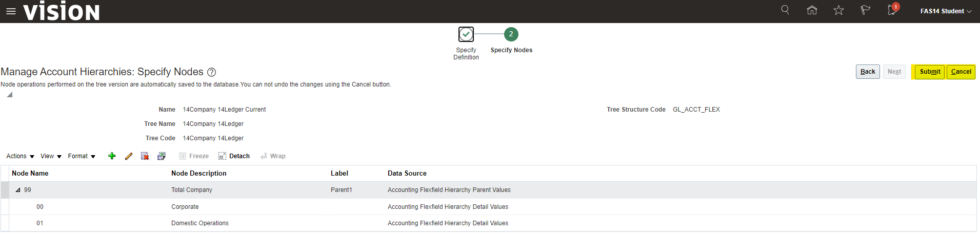Export the table to Excel icon

[162, 156]
